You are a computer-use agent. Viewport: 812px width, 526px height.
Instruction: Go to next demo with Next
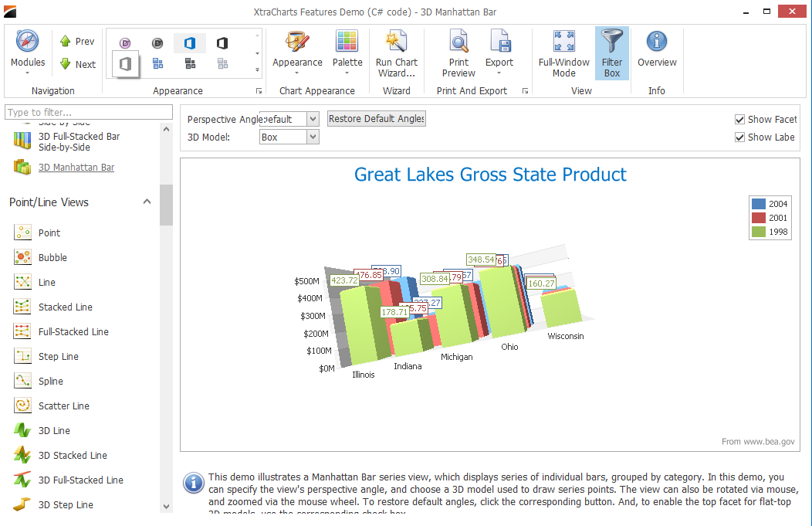[x=78, y=64]
